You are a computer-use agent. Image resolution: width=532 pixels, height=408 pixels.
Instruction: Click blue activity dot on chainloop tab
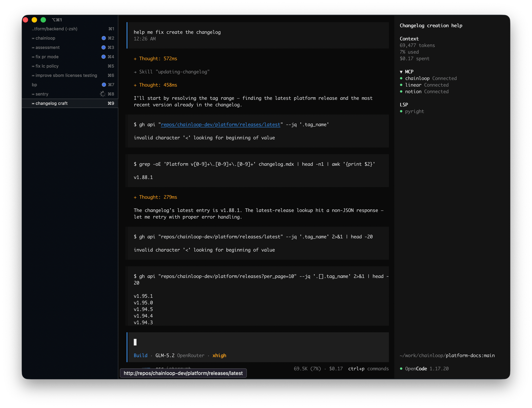tap(104, 38)
